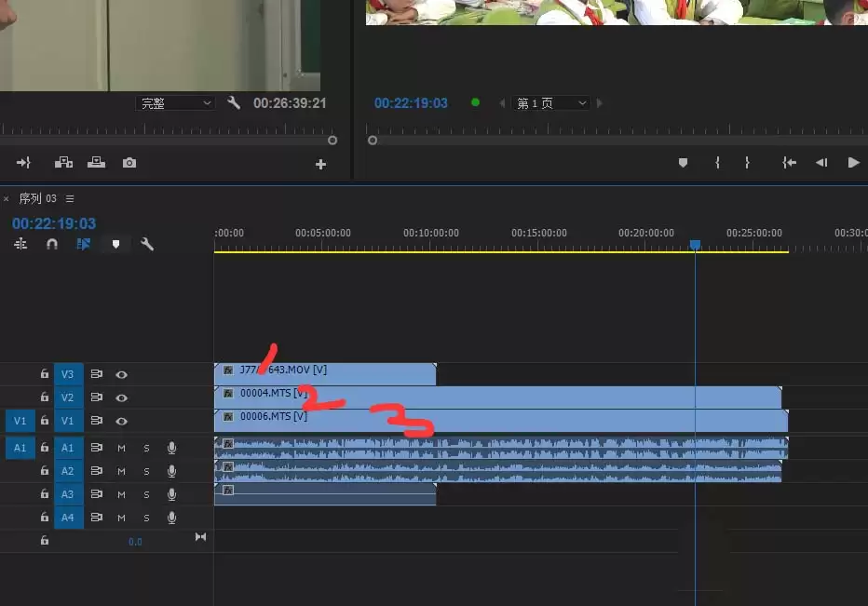Click Add Marker in the program monitor
Viewport: 868px width, 606px height.
(x=683, y=163)
